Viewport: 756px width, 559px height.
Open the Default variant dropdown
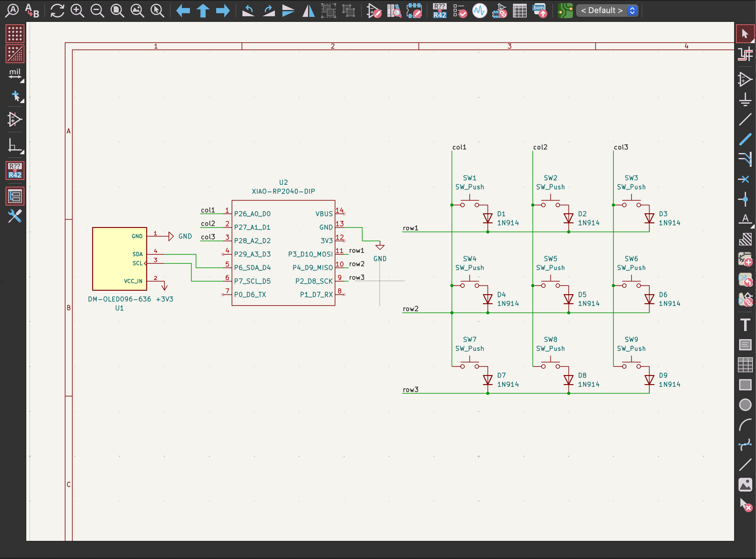(x=607, y=11)
